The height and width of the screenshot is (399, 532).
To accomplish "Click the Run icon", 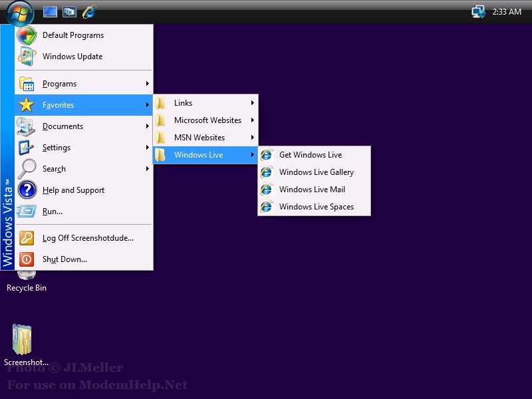I will tap(26, 211).
